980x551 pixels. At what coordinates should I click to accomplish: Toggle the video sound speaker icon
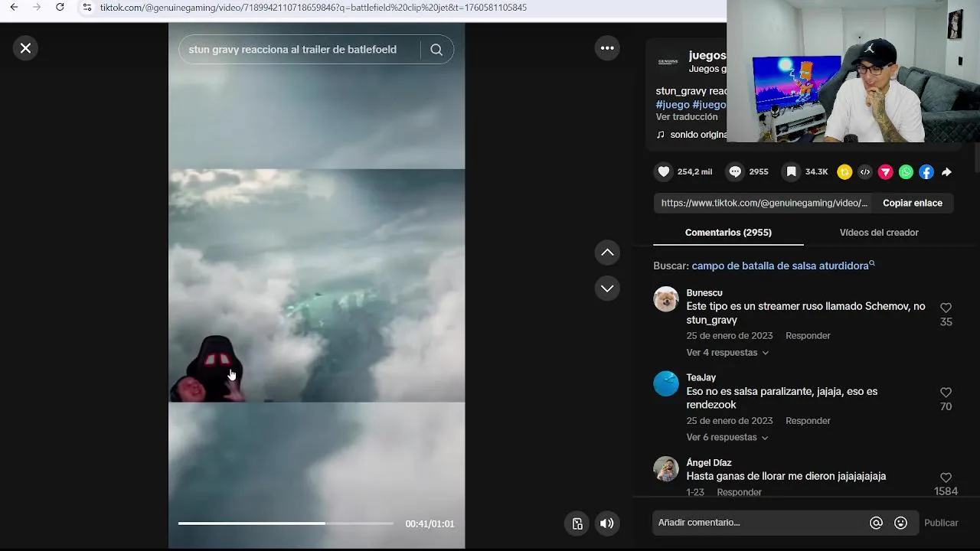[606, 523]
